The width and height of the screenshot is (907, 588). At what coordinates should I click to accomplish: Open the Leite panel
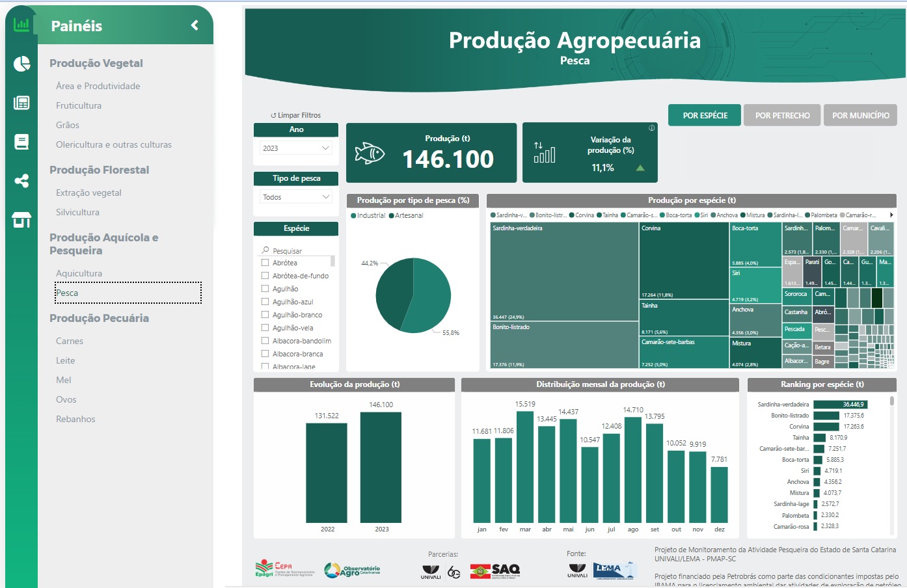coord(65,360)
